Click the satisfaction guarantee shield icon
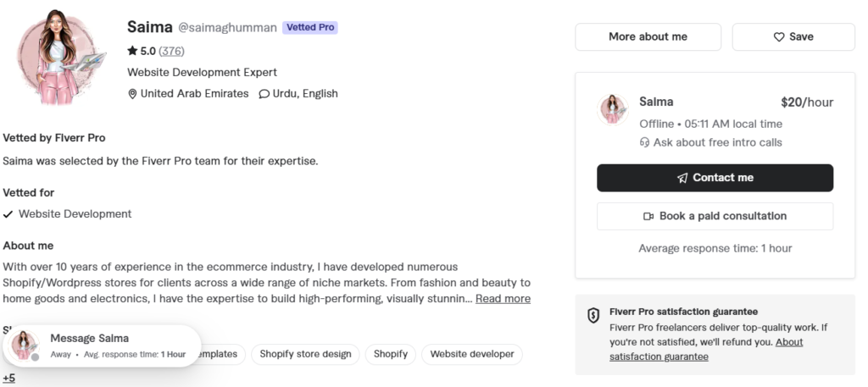 click(x=593, y=316)
